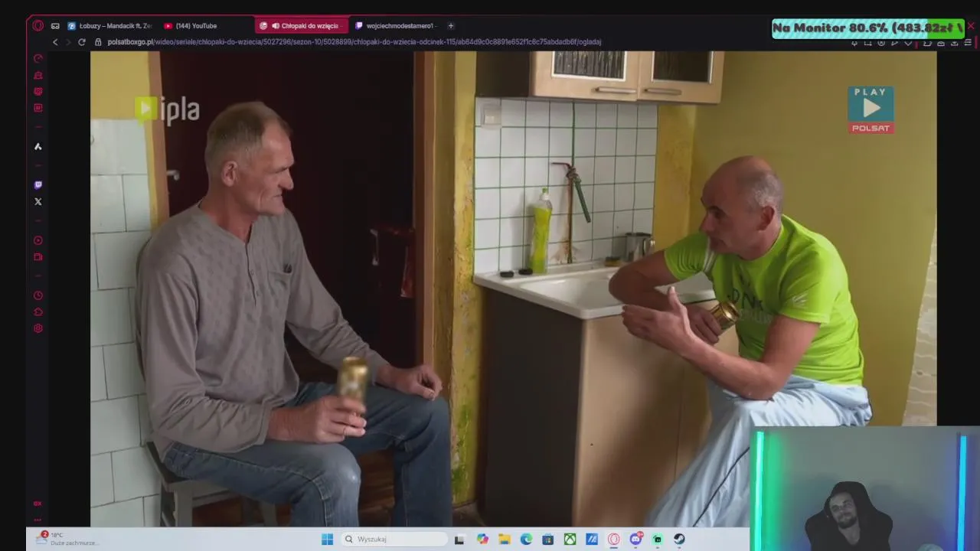Select the Chłopaki do wzięcia tab

tap(300, 25)
